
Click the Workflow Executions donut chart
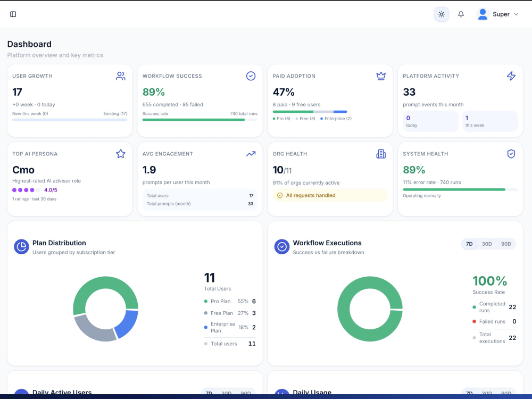click(370, 309)
